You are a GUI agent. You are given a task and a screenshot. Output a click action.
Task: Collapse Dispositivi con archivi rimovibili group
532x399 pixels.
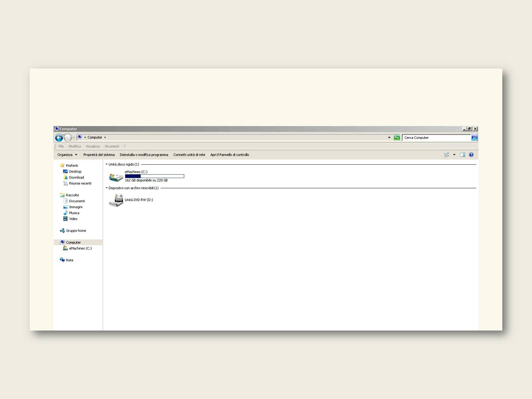pos(106,188)
